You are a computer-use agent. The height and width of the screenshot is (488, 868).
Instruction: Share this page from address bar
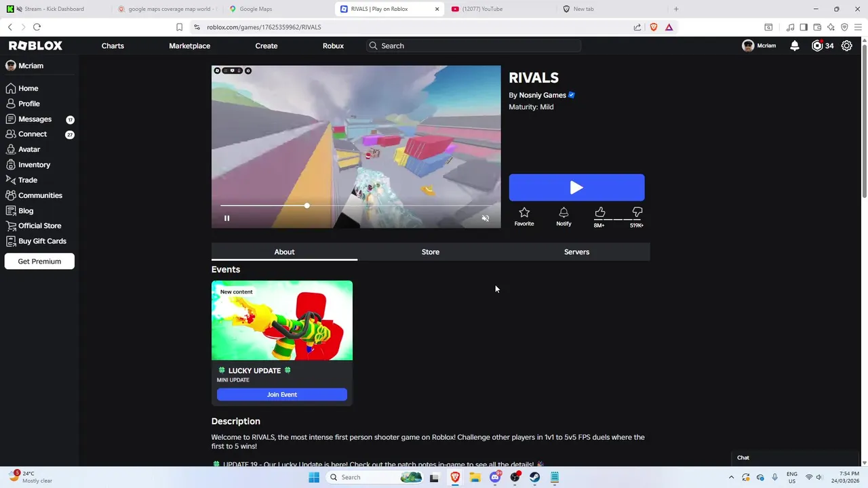[x=637, y=27]
